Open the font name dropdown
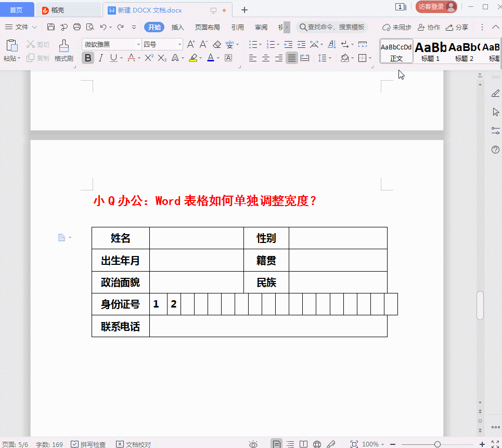 (138, 45)
